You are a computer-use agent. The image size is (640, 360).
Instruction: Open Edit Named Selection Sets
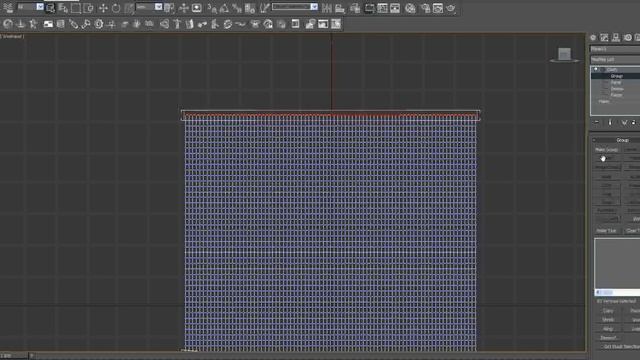264,8
